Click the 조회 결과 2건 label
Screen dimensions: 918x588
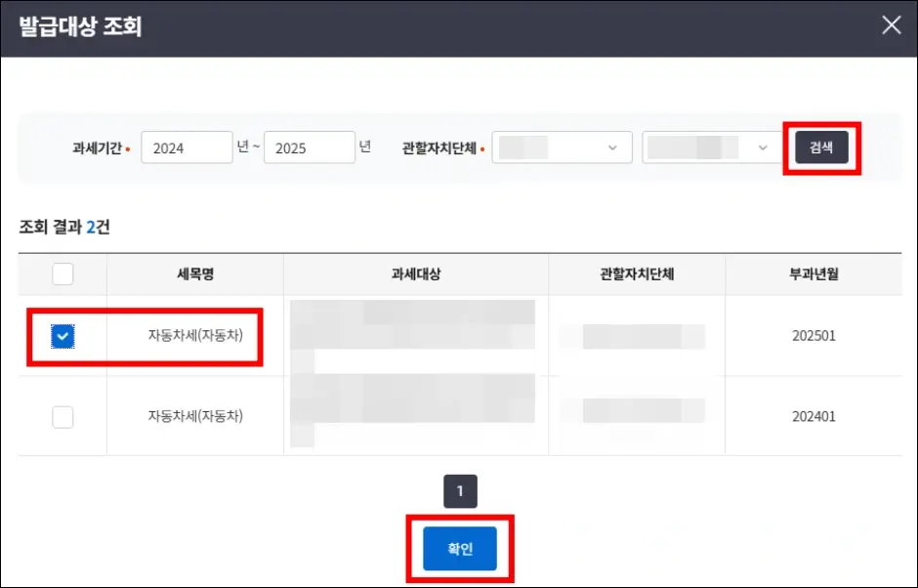click(x=64, y=227)
